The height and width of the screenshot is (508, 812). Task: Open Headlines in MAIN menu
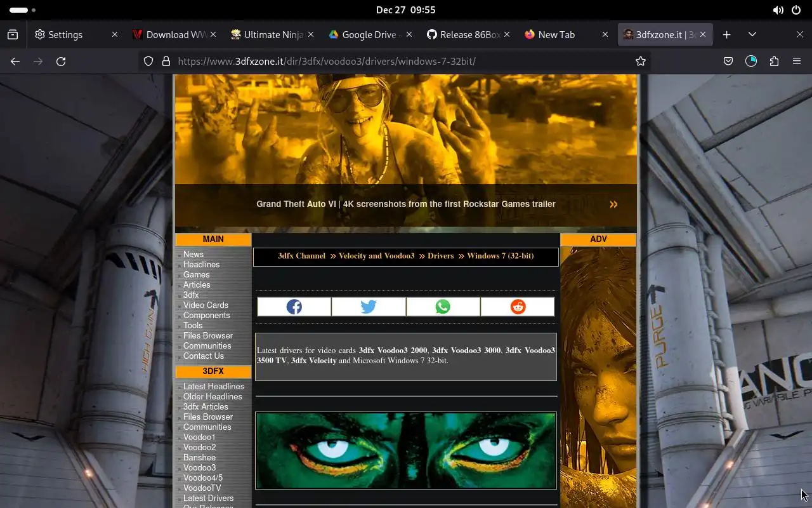point(202,265)
